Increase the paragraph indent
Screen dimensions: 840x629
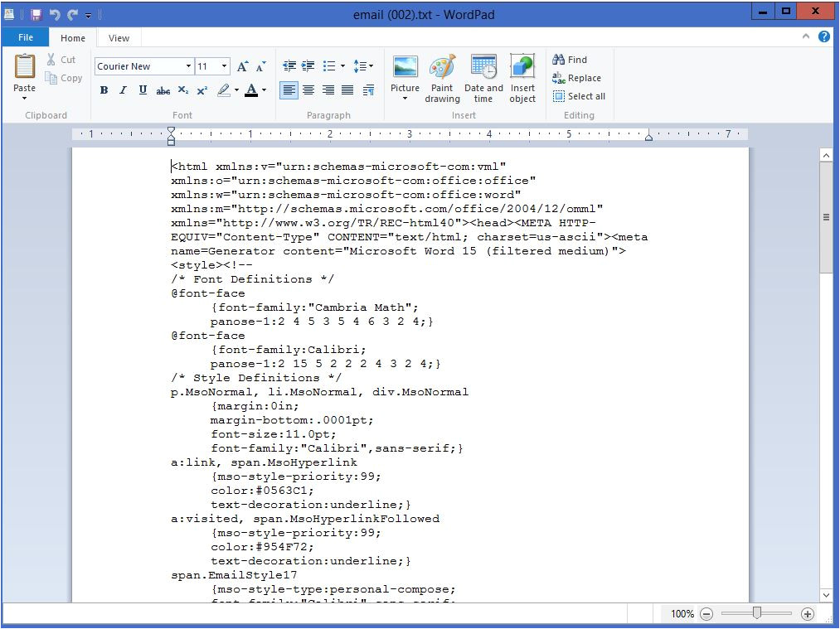[308, 66]
